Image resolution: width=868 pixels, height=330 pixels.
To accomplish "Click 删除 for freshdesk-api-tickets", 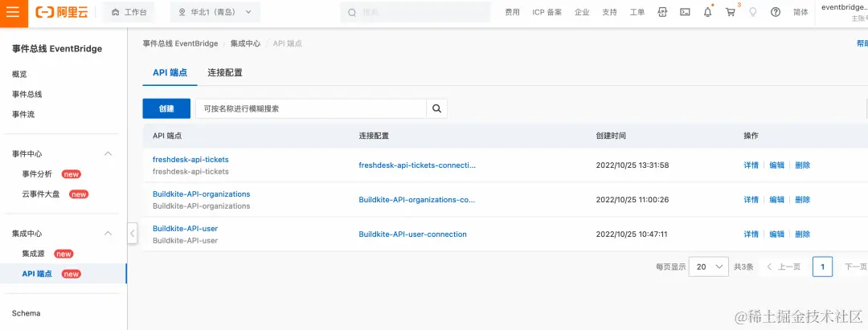I will (x=803, y=165).
